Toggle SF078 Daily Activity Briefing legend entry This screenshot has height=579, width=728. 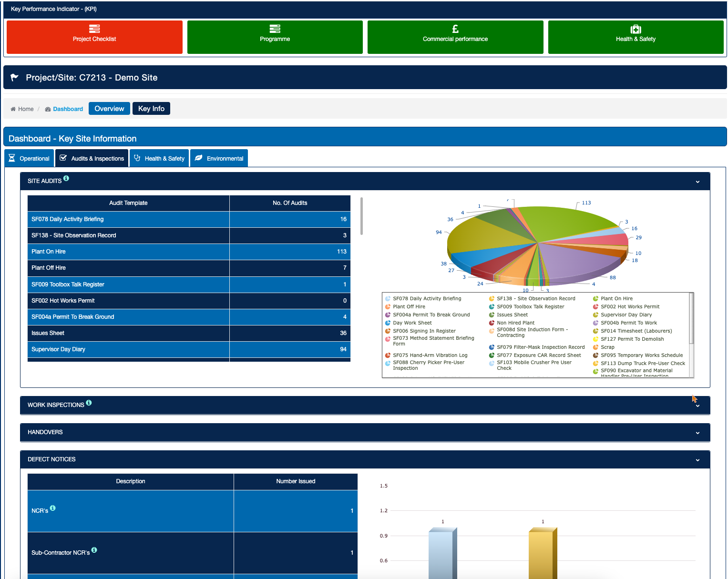click(427, 299)
